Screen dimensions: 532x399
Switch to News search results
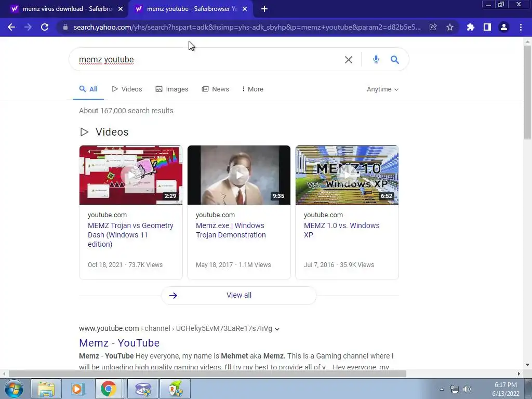(216, 89)
